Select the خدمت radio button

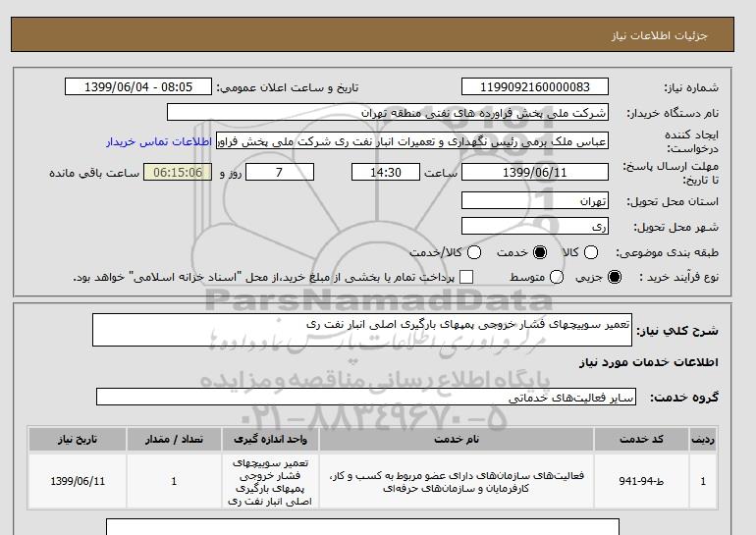click(x=540, y=252)
